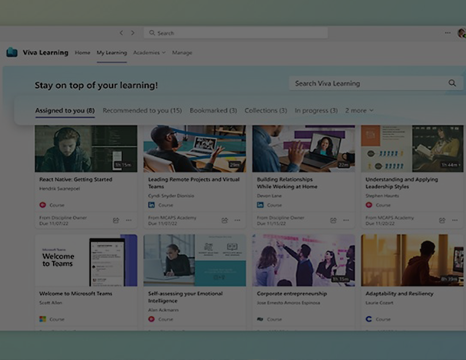This screenshot has height=360, width=466.
Task: Open the Bookmarked tab
Action: pos(213,110)
